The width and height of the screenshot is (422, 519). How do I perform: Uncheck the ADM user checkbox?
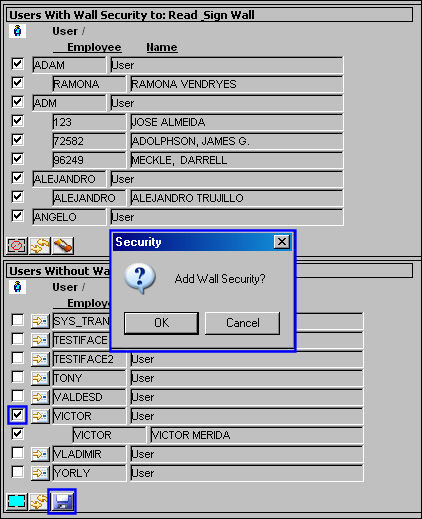(17, 102)
